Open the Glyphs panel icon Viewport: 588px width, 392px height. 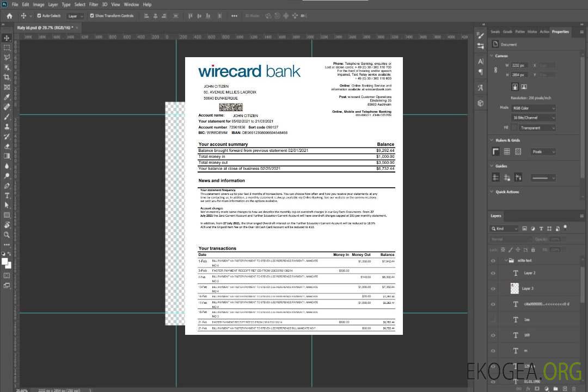coord(480,88)
